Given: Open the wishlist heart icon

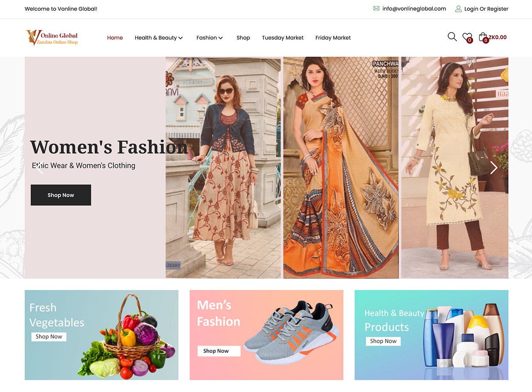Looking at the screenshot, I should click(x=467, y=37).
